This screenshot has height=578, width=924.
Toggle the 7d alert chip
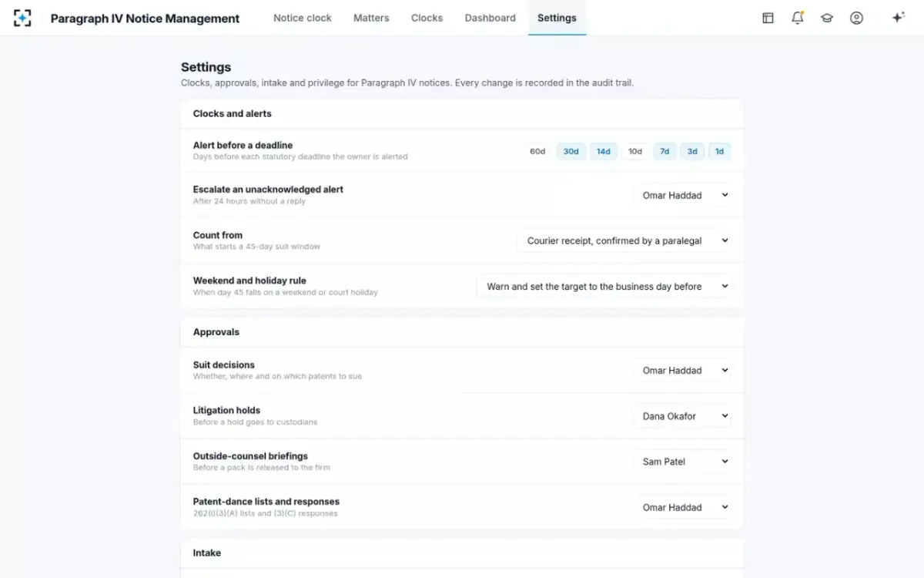point(665,151)
